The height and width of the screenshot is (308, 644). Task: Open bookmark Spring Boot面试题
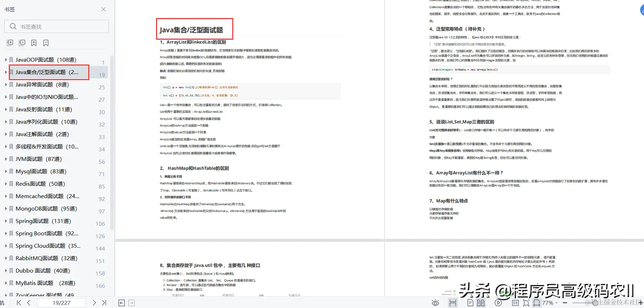coord(47,233)
